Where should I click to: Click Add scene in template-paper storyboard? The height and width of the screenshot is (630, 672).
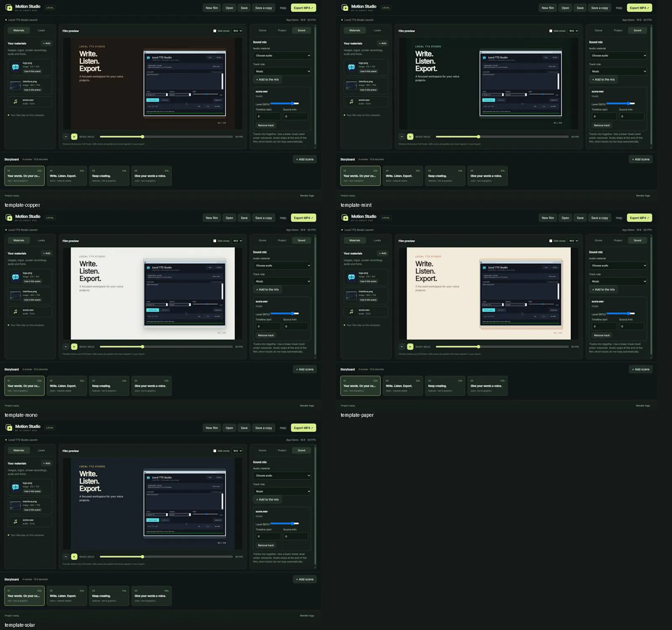(640, 369)
